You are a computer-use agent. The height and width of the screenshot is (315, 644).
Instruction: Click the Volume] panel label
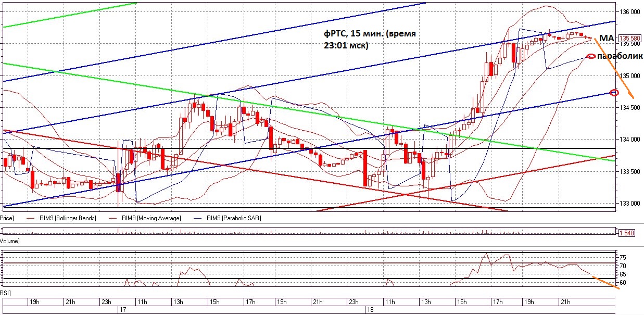[9, 241]
